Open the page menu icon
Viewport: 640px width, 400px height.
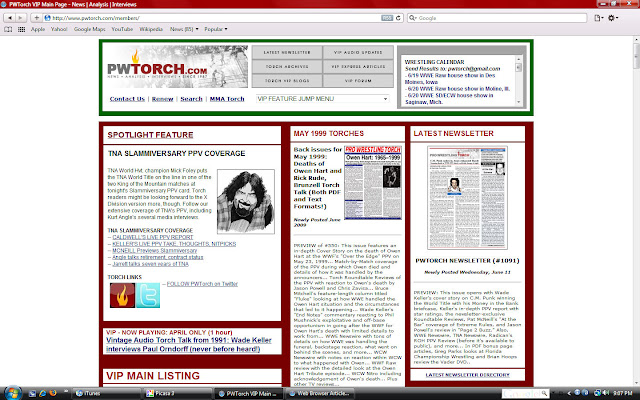point(598,18)
